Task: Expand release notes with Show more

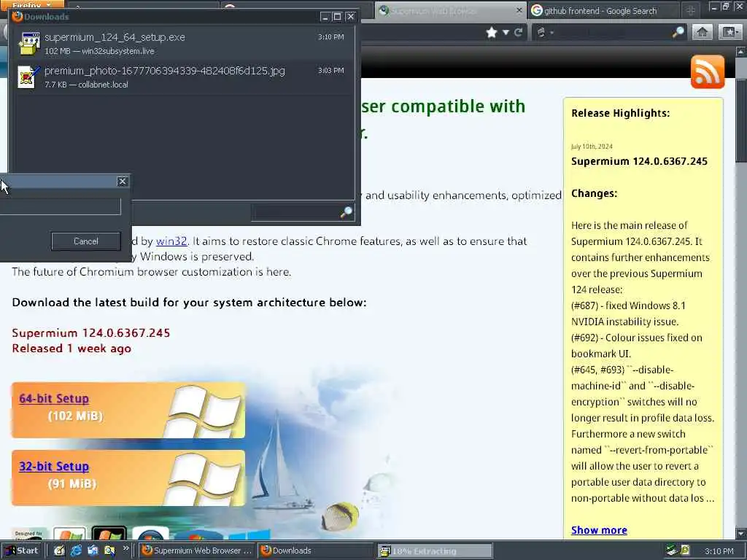Action: pyautogui.click(x=599, y=530)
